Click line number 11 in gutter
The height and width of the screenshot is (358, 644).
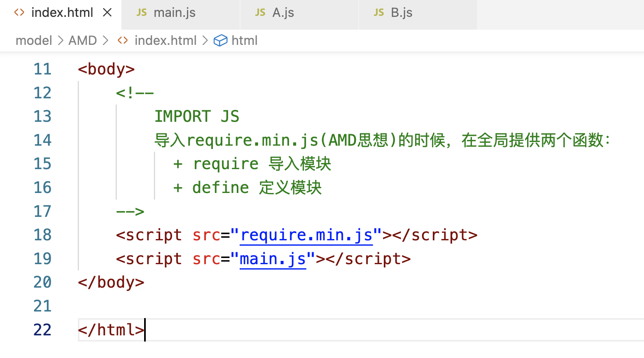42,69
